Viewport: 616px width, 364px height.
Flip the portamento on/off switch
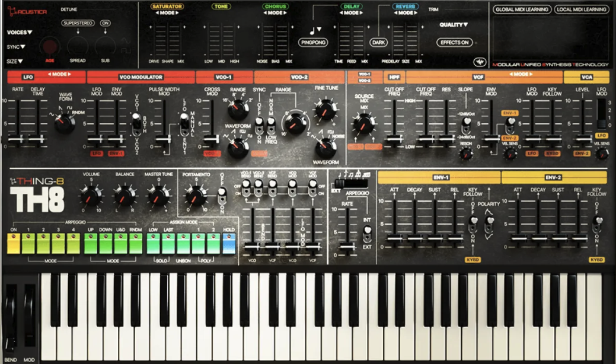coord(222,193)
